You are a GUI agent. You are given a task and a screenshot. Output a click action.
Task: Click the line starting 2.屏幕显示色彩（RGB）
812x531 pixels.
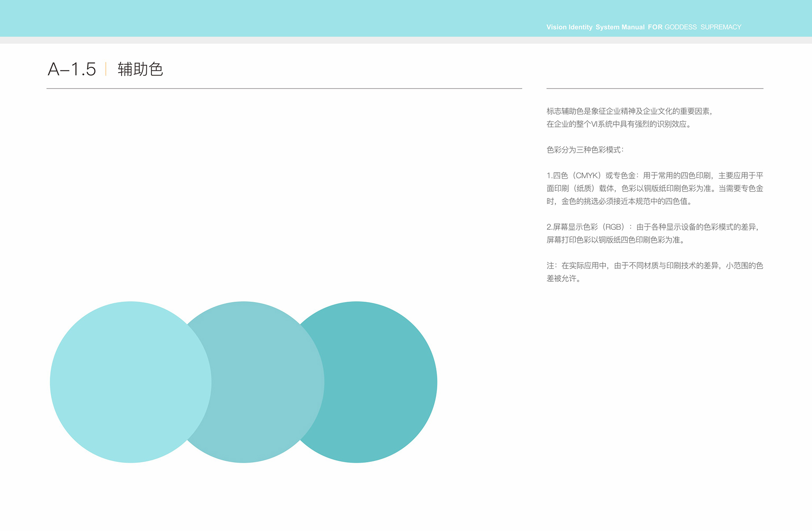click(x=653, y=227)
